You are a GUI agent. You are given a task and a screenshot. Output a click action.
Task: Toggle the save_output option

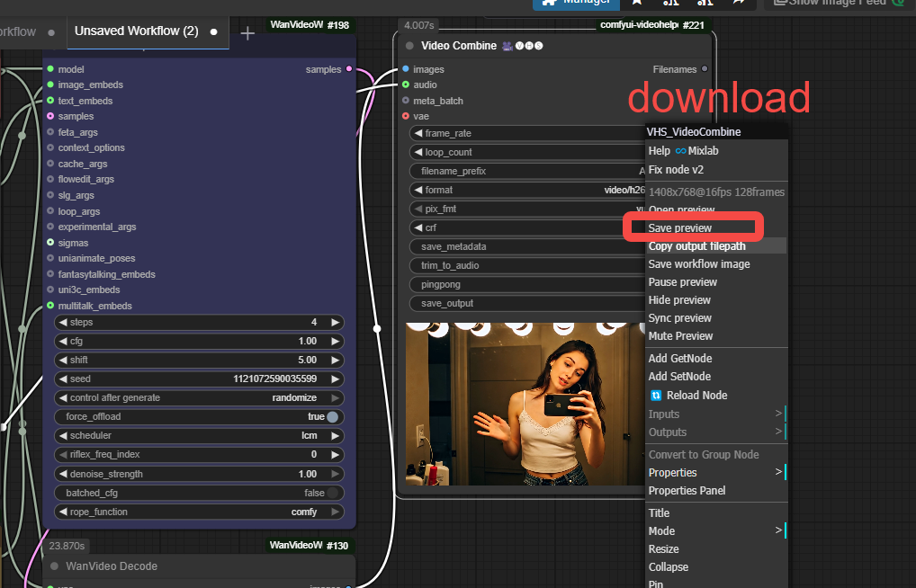point(527,303)
